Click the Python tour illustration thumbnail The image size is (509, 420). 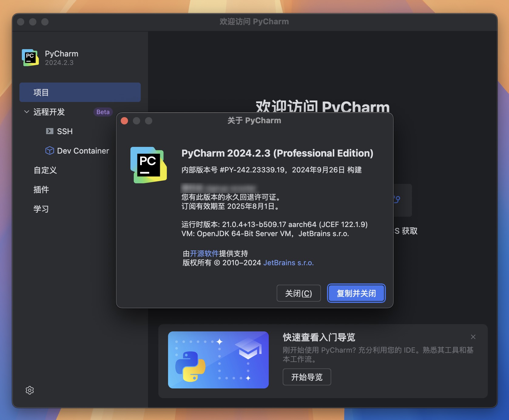click(218, 360)
